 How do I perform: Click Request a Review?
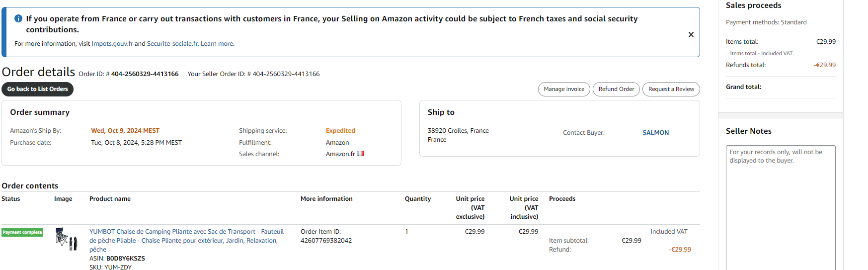[x=671, y=89]
